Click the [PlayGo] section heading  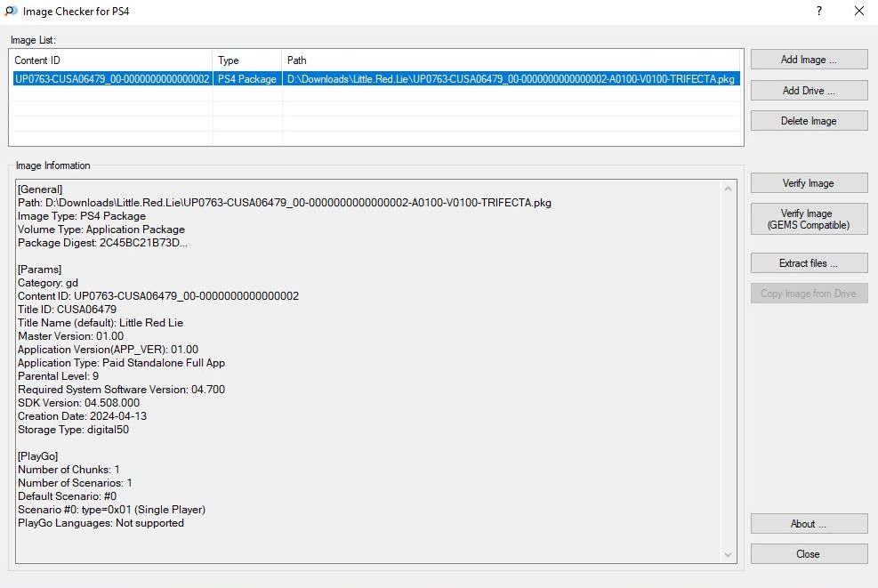37,456
